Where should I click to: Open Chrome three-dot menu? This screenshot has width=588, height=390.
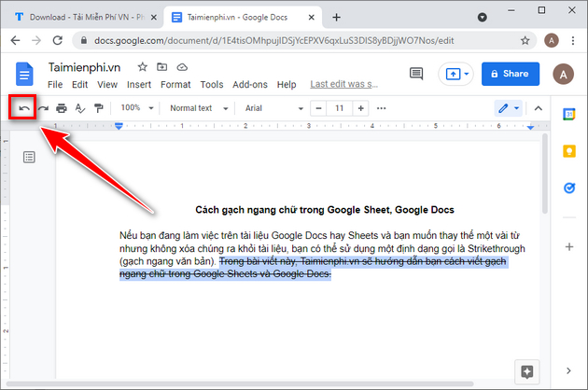pos(573,40)
